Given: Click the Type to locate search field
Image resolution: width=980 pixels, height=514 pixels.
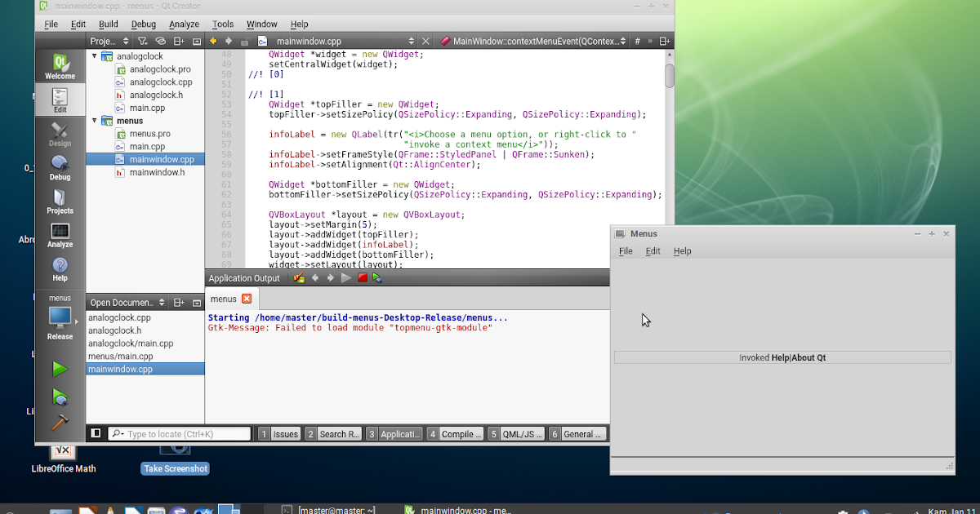Looking at the screenshot, I should coord(180,433).
